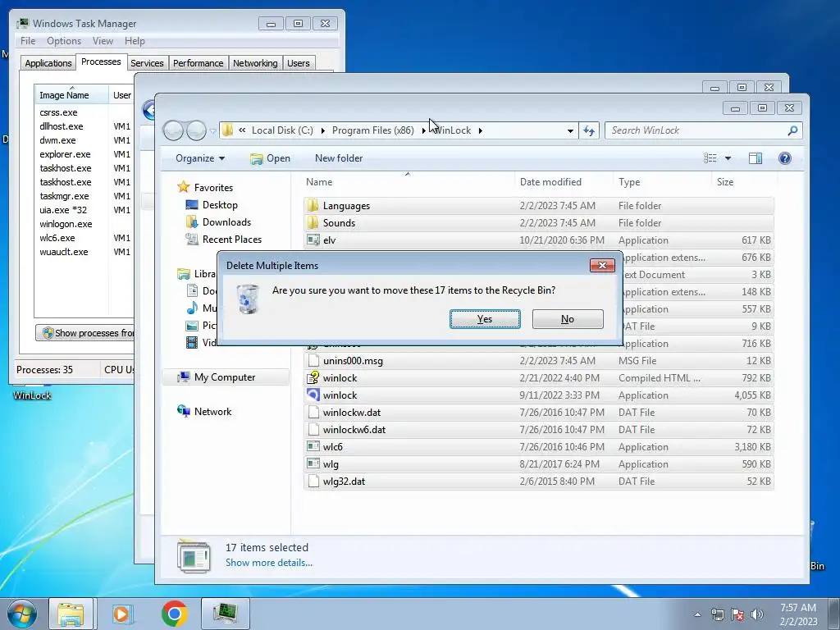Switch to Users tab in Task Manager
Image resolution: width=840 pixels, height=630 pixels.
[299, 63]
